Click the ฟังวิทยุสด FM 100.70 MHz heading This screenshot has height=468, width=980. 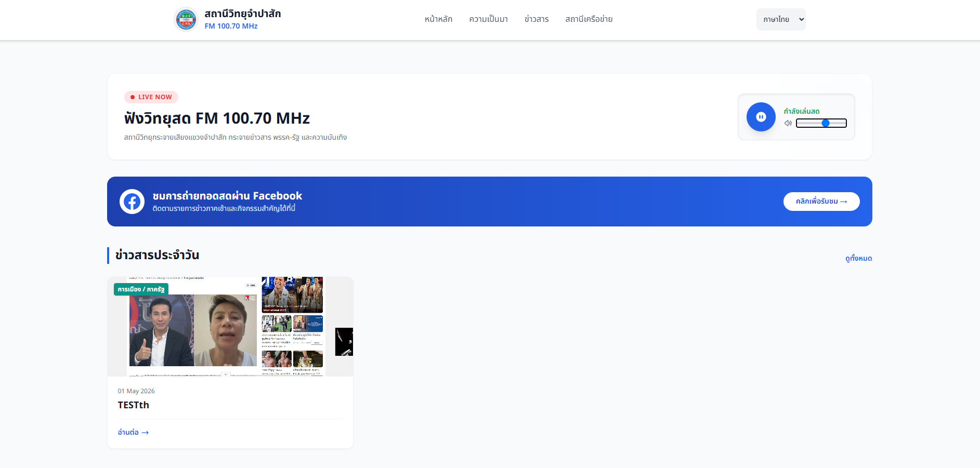tap(217, 118)
